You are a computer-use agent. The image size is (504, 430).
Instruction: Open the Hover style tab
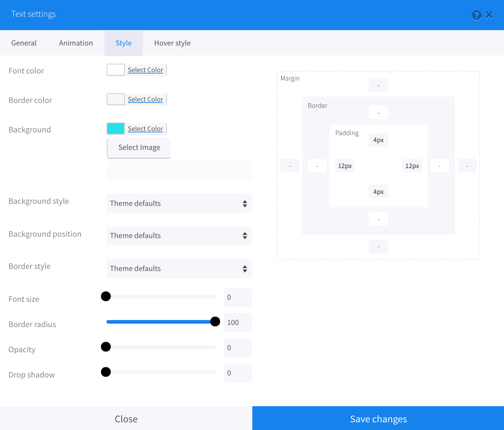coord(172,43)
